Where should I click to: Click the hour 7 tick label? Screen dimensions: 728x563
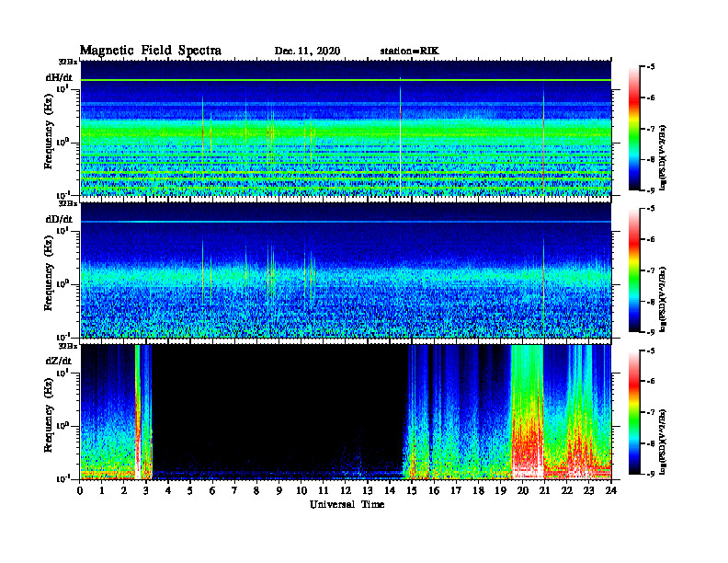point(234,490)
